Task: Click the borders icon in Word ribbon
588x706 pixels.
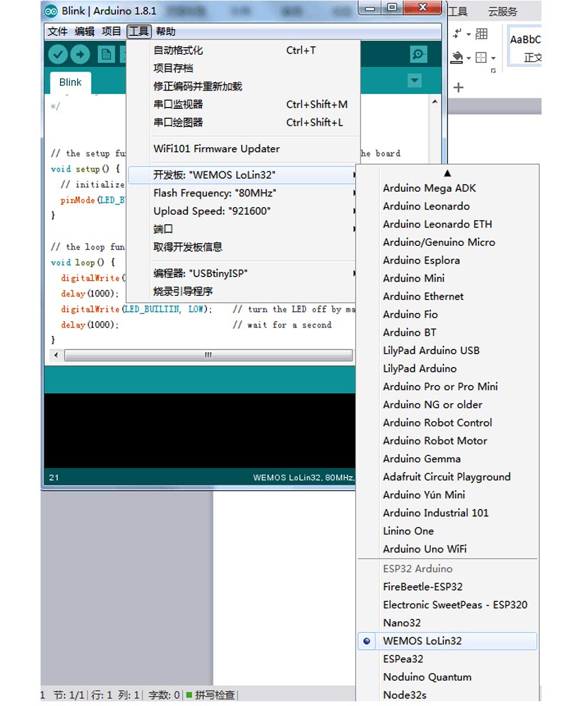Action: (x=481, y=57)
